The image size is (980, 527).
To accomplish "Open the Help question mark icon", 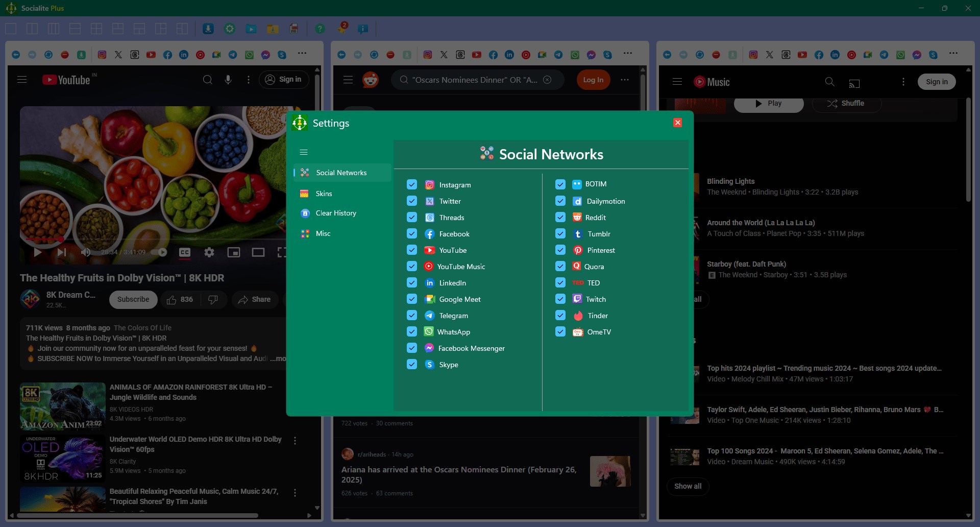I will tap(320, 29).
